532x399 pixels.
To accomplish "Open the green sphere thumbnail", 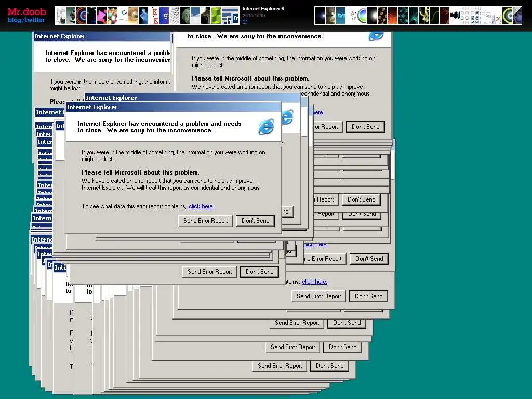I will tap(185, 16).
